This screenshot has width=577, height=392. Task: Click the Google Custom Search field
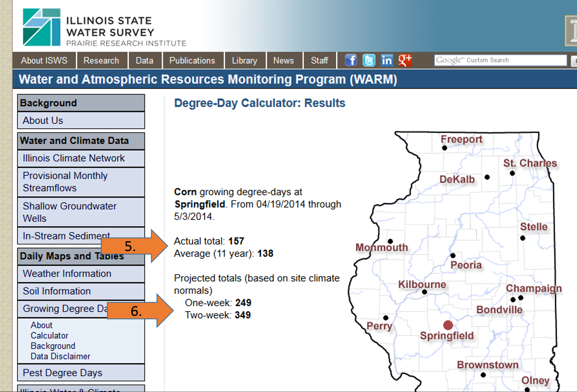click(x=500, y=60)
